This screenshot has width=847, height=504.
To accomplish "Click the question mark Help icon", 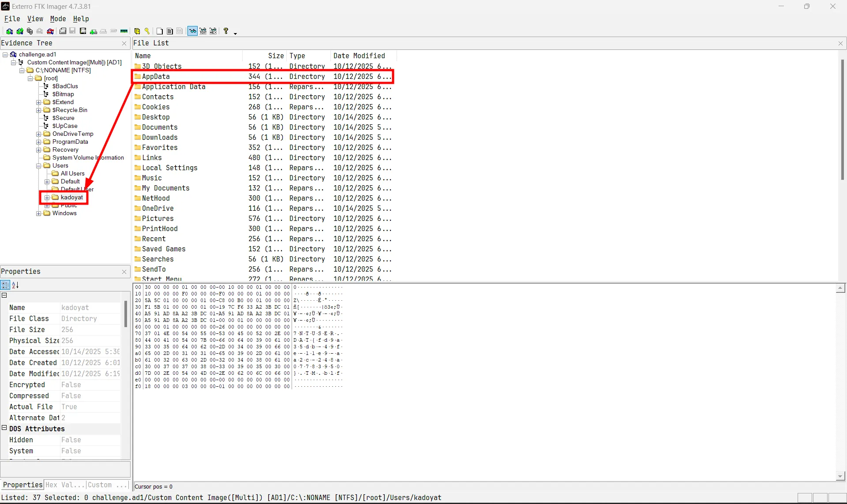I will coord(226,31).
